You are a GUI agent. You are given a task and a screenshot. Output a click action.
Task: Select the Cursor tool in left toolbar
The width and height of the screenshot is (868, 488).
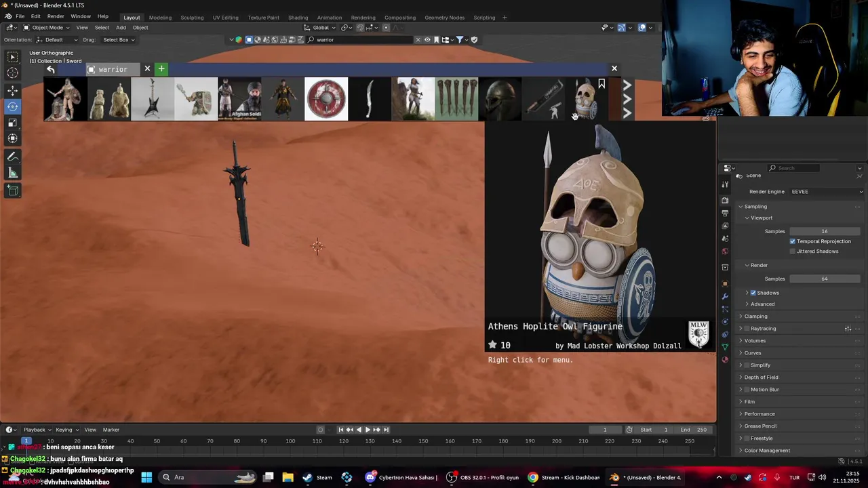[x=13, y=73]
